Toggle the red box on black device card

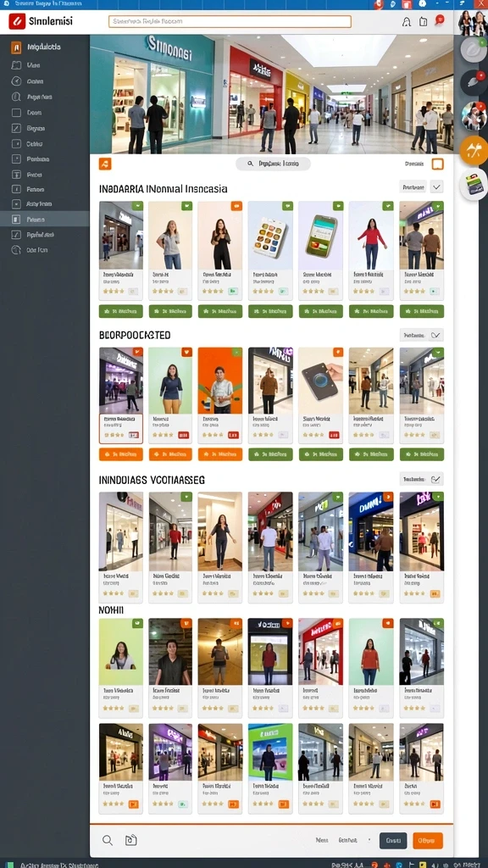[x=334, y=435]
